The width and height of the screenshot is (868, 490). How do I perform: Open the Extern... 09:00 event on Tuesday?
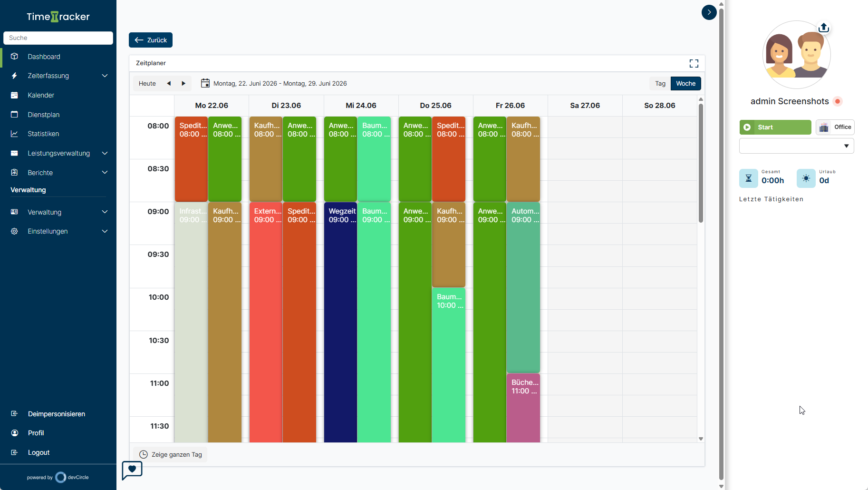(x=266, y=322)
